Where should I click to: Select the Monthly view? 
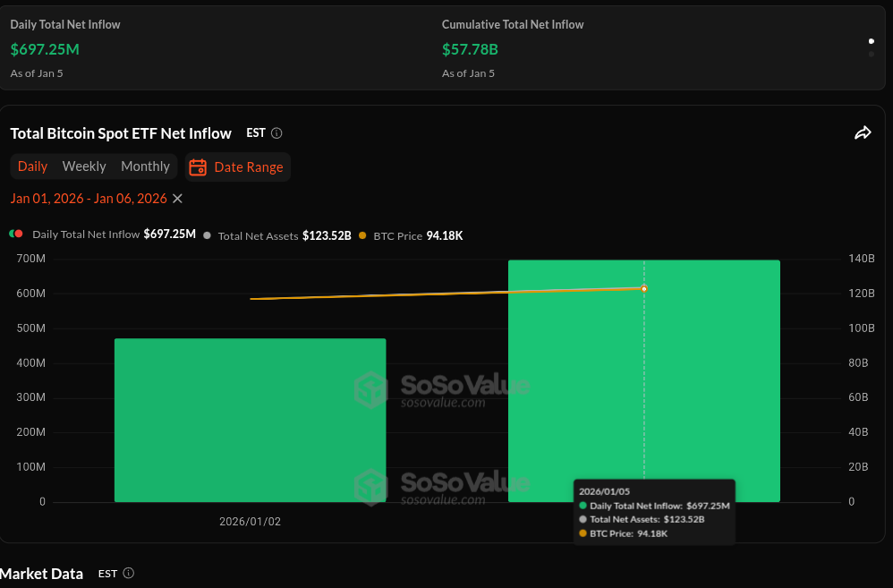[x=145, y=166]
